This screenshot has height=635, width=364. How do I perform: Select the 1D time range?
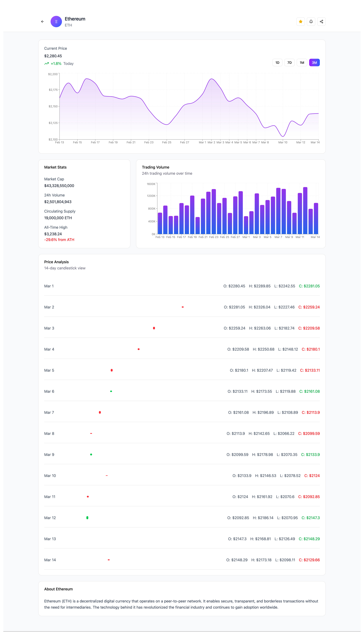(277, 63)
